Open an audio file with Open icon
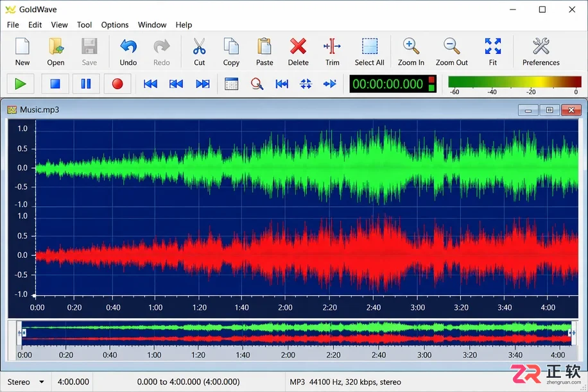 click(x=55, y=52)
